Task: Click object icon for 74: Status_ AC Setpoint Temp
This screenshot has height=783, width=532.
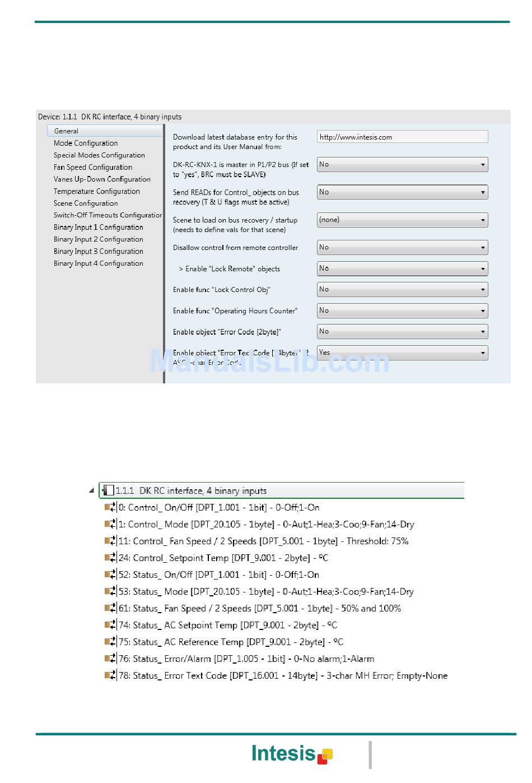Action: 110,626
